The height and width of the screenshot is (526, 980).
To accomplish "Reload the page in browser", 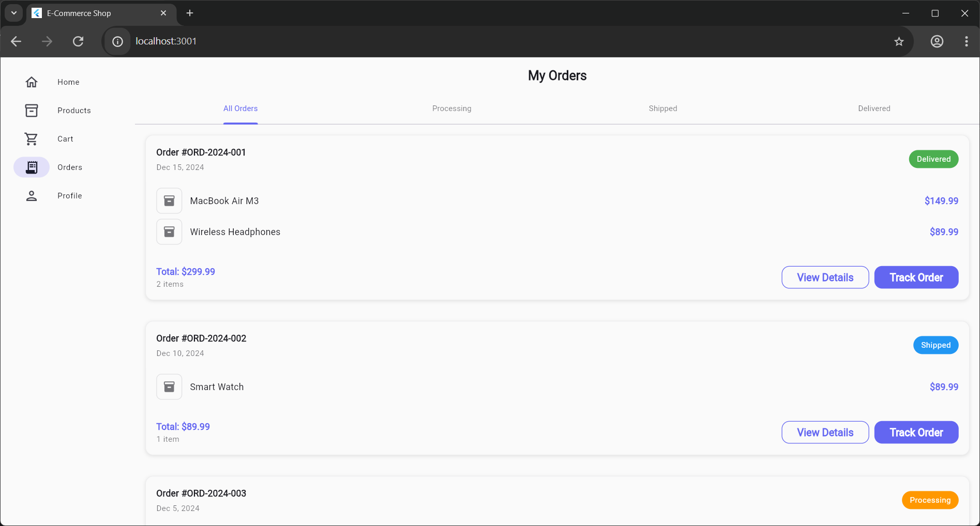I will click(x=78, y=41).
